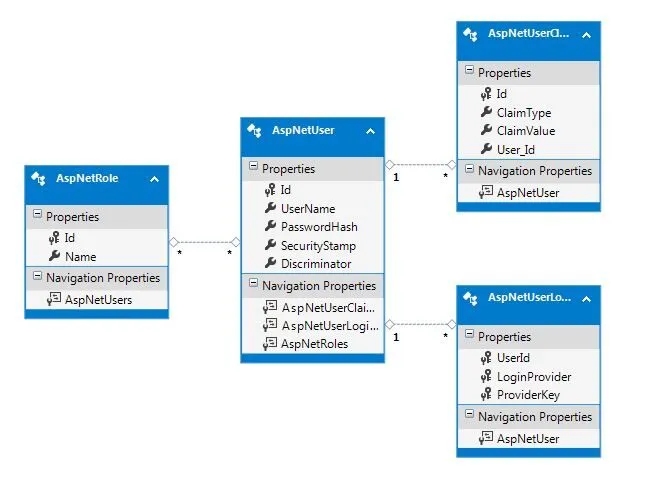Select the AspNetUsers navigation property text

pyautogui.click(x=99, y=300)
